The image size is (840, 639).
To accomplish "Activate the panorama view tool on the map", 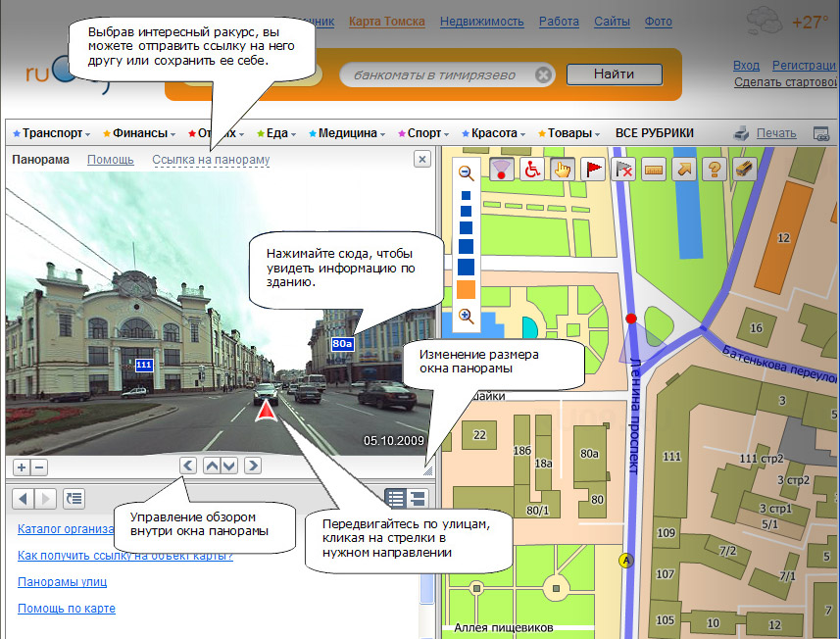I will tap(501, 169).
